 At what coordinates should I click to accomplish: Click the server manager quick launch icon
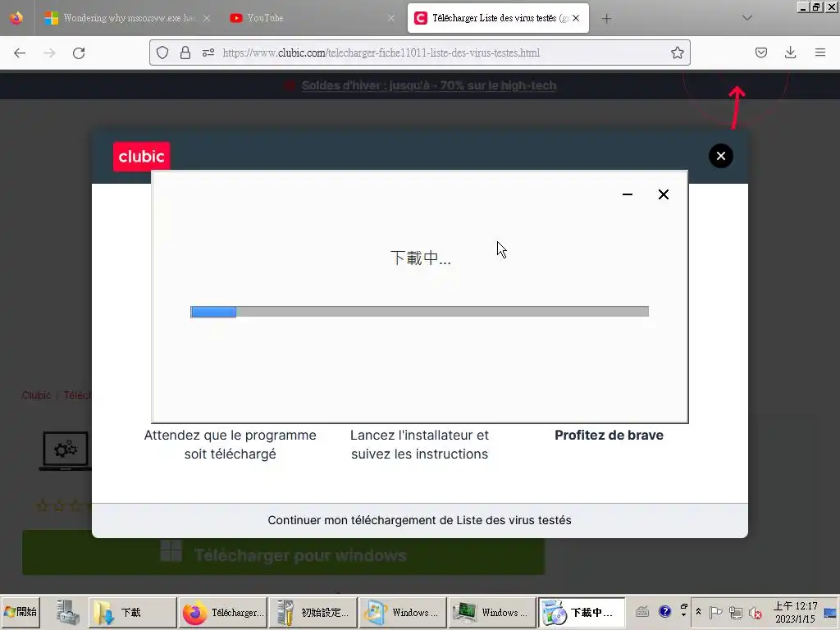coord(68,612)
